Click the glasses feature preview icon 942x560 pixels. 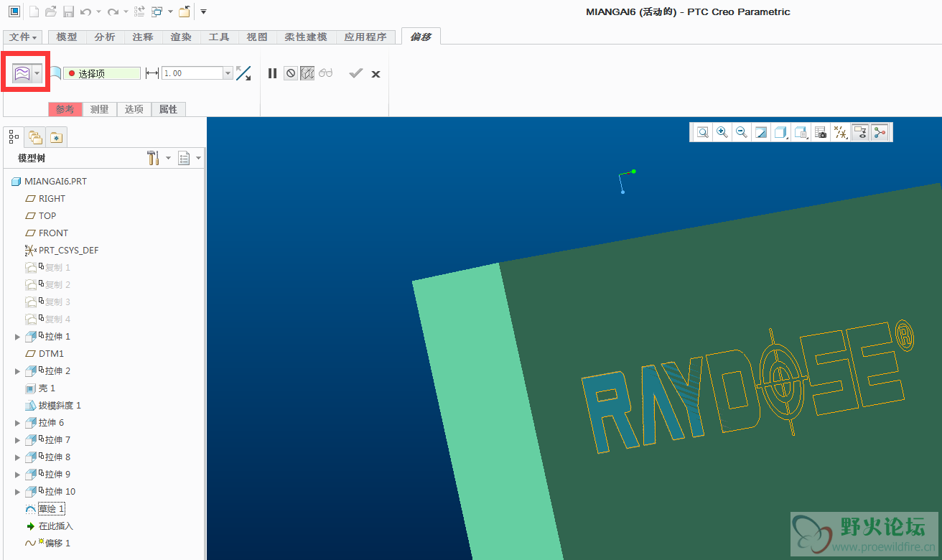tap(326, 73)
